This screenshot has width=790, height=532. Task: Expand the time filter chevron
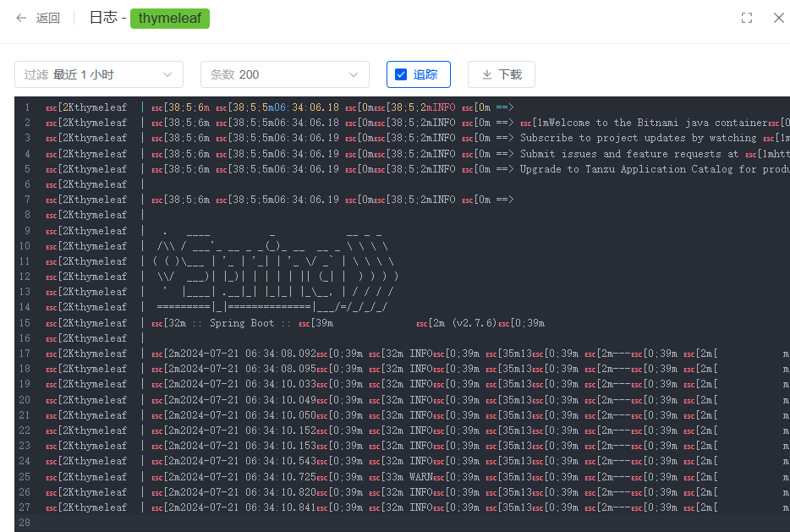point(167,74)
